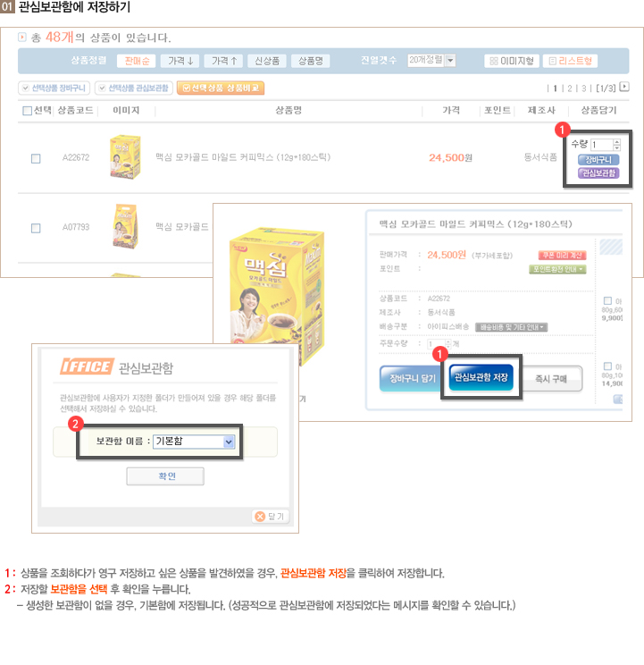Increase quantity with 수량 stepper arrow

point(617,142)
